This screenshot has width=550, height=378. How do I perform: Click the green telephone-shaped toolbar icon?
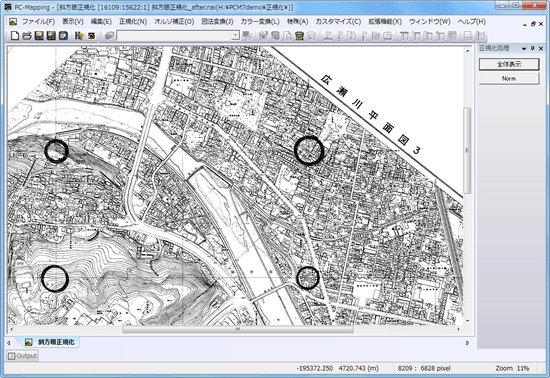point(299,35)
